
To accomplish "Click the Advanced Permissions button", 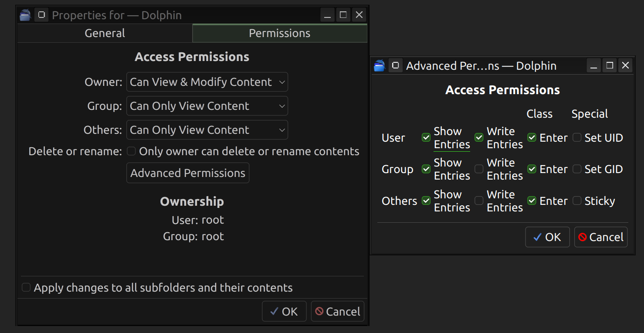I will click(x=188, y=173).
